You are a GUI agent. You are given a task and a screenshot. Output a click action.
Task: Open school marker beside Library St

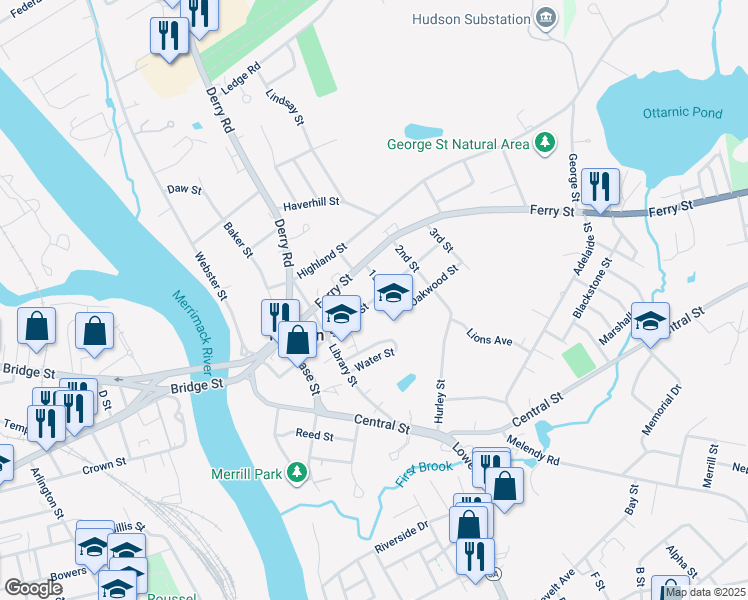pos(341,317)
